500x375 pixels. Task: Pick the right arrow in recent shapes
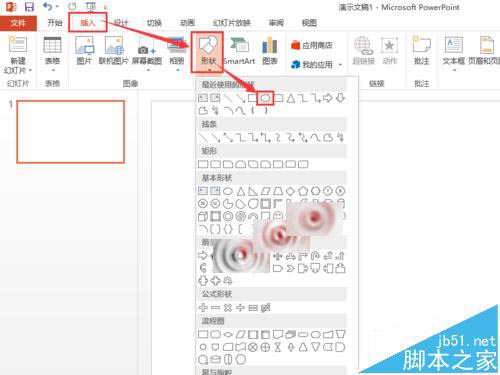[x=328, y=98]
